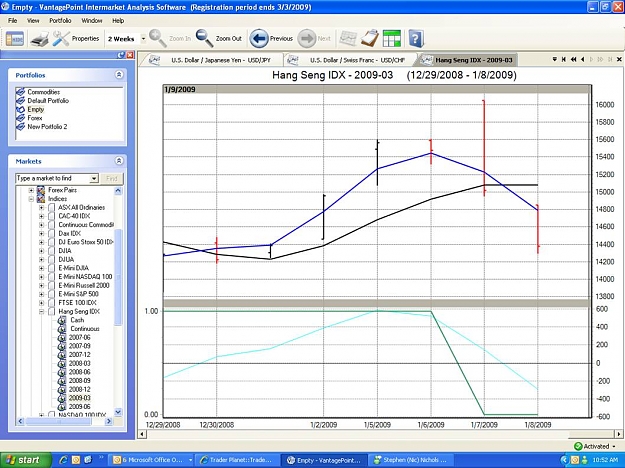Open Hang Seng Continuous contract
The height and width of the screenshot is (468, 625).
pos(85,329)
